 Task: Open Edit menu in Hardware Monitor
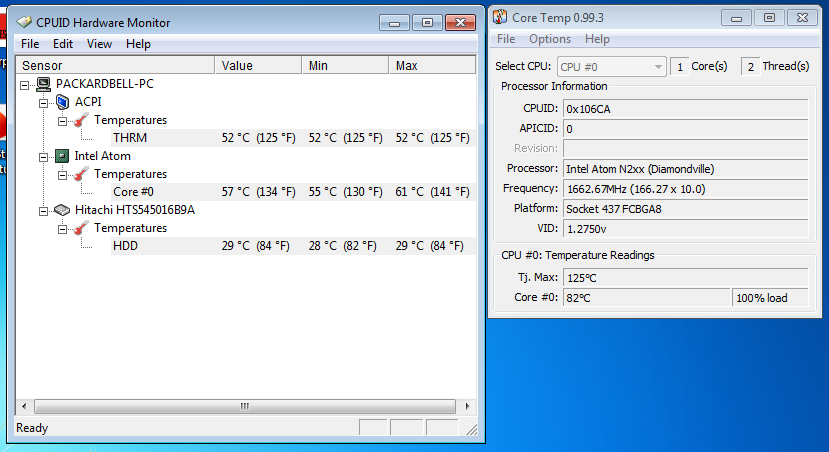(x=63, y=44)
